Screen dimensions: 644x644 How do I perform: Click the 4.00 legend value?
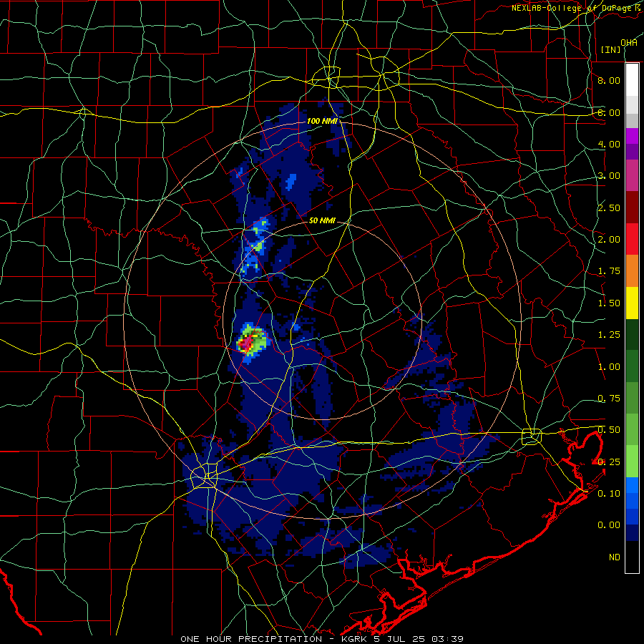609,144
